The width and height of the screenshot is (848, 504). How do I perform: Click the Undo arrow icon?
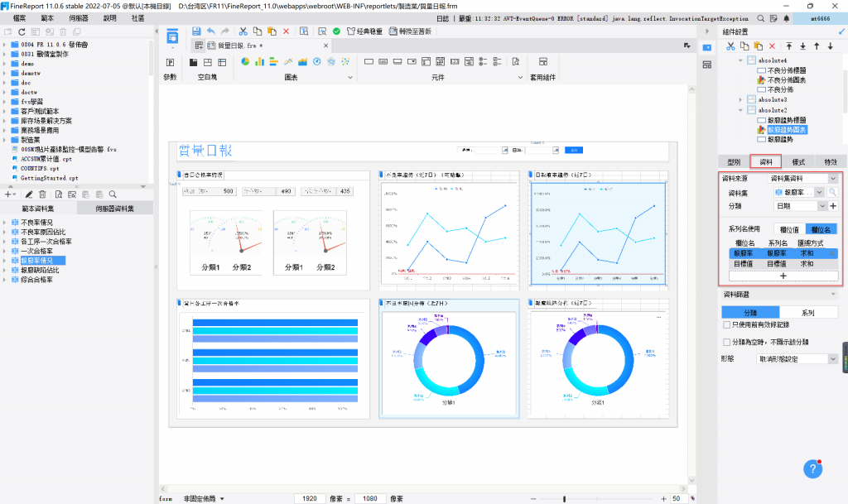211,31
